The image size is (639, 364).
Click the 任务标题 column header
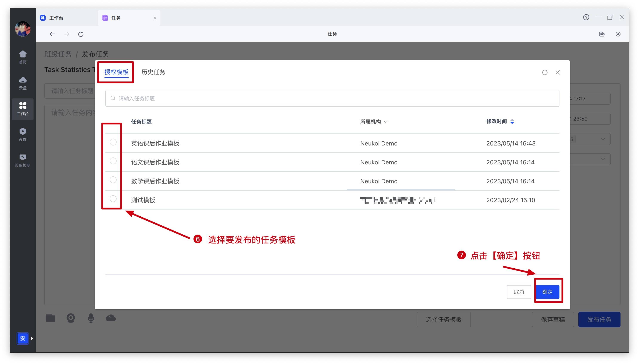(141, 122)
